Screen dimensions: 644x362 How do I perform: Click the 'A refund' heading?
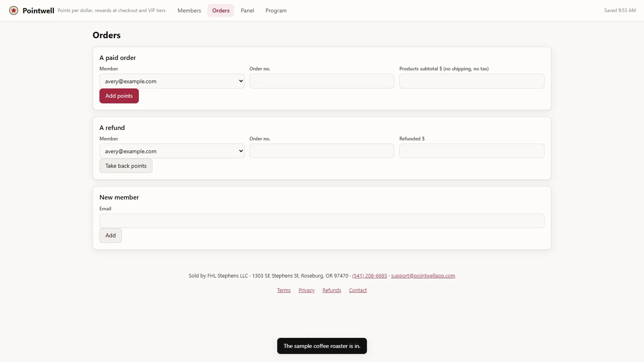click(x=112, y=128)
